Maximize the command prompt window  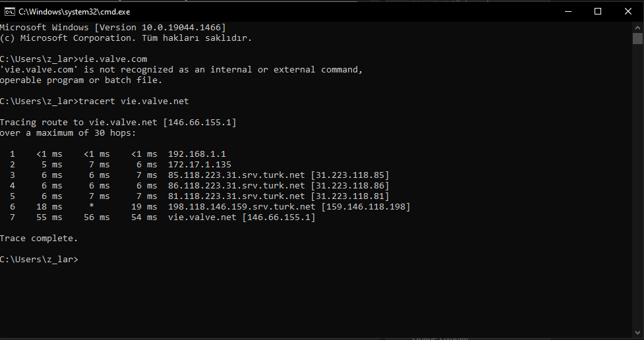[598, 11]
